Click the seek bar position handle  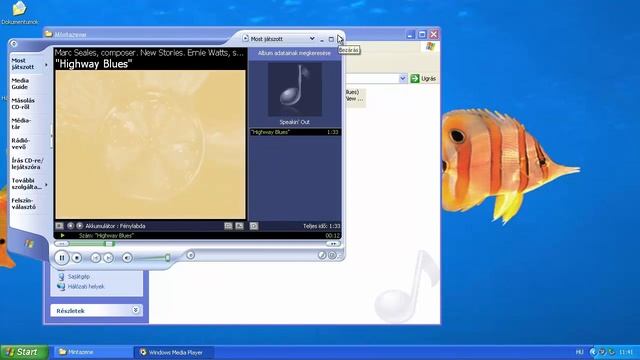109,244
